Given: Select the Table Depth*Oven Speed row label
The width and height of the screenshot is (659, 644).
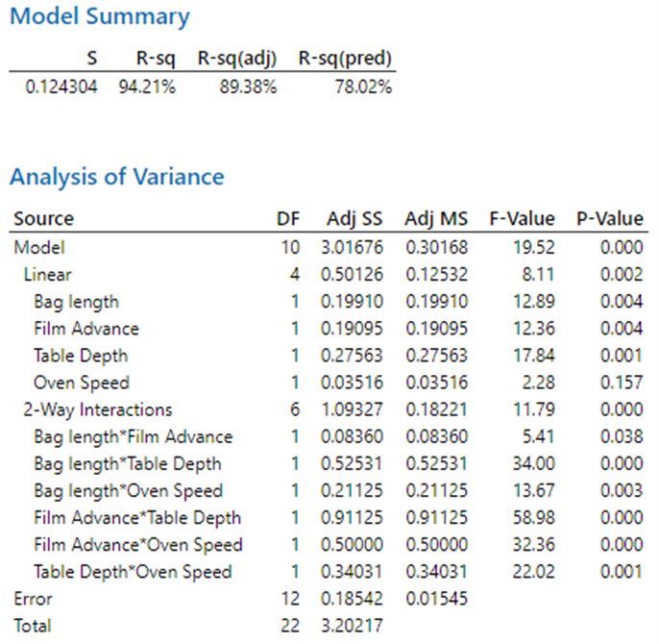Looking at the screenshot, I should pyautogui.click(x=133, y=572).
